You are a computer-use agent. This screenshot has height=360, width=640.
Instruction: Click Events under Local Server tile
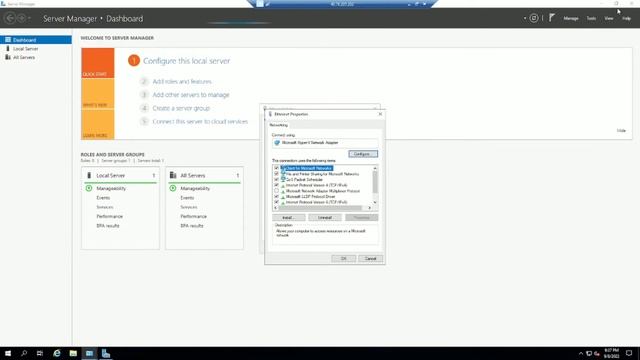pos(103,198)
